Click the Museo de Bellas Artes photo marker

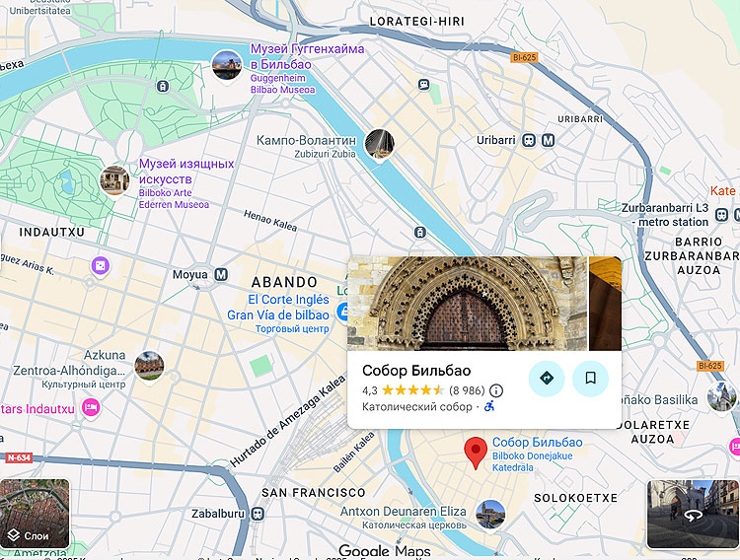115,179
